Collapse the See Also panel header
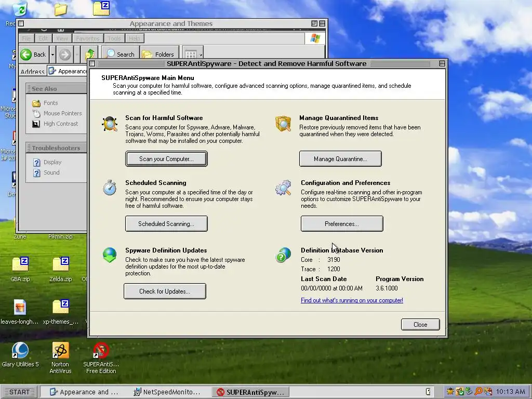532x399 pixels. [x=56, y=88]
